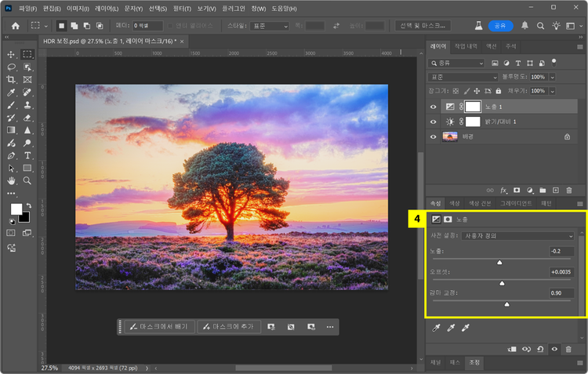
Task: Select the Crop tool
Action: 11,79
